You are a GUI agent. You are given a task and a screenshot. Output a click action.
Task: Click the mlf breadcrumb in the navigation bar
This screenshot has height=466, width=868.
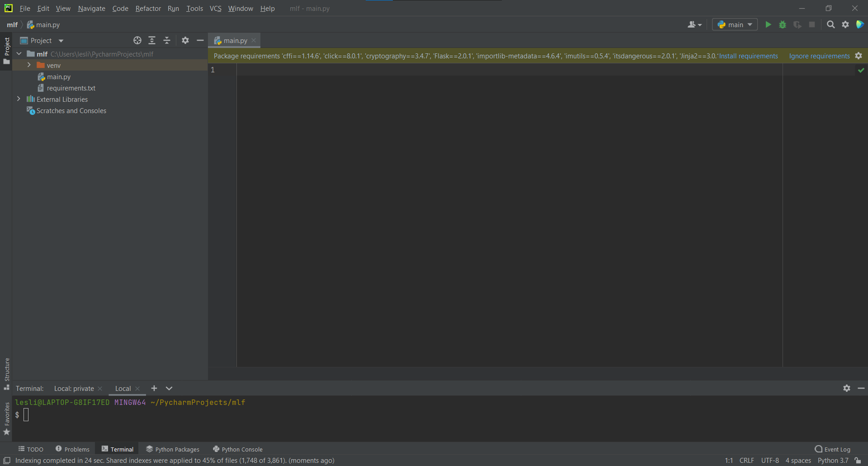click(12, 25)
